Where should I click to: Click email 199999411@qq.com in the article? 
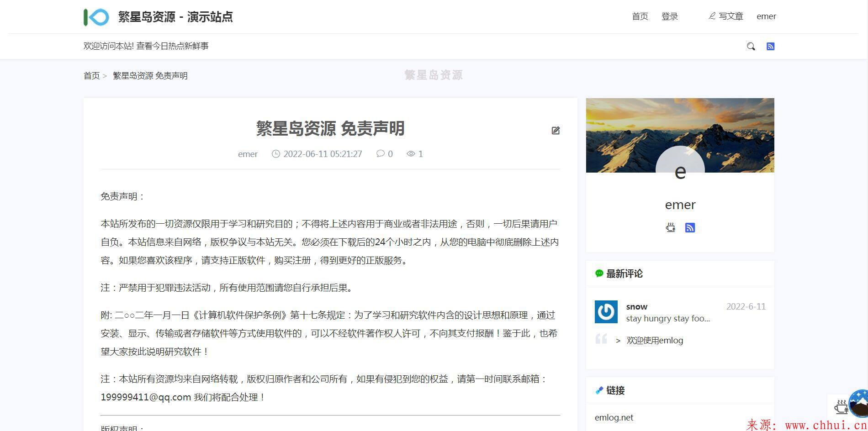tap(146, 397)
